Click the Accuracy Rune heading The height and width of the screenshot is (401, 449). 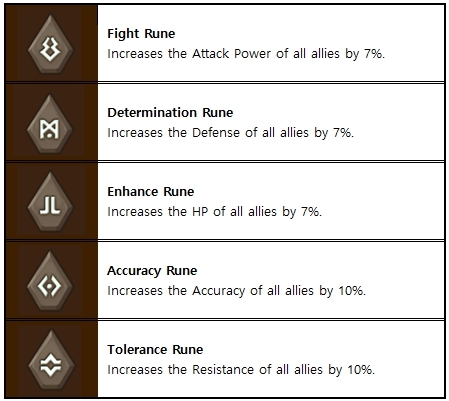coord(152,271)
